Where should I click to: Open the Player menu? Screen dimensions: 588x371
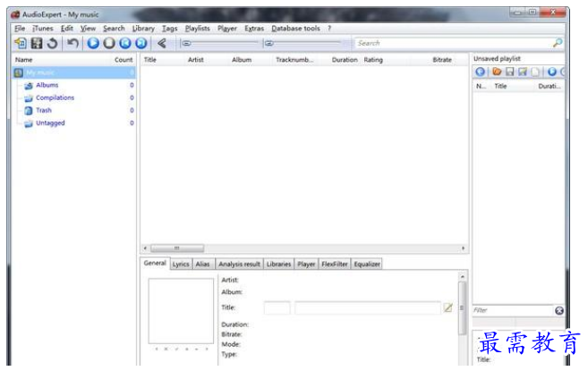[x=226, y=29]
